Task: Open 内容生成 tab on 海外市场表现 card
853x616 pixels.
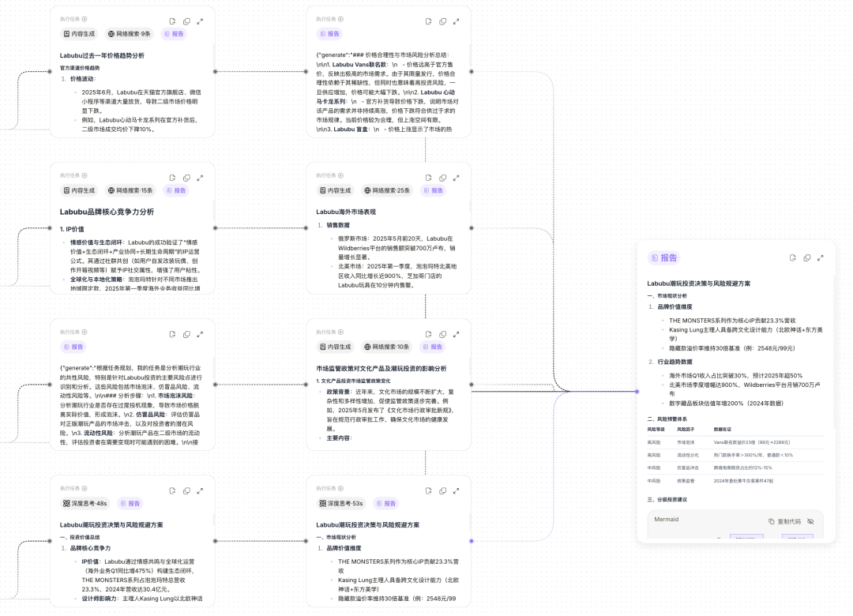Action: tap(335, 190)
